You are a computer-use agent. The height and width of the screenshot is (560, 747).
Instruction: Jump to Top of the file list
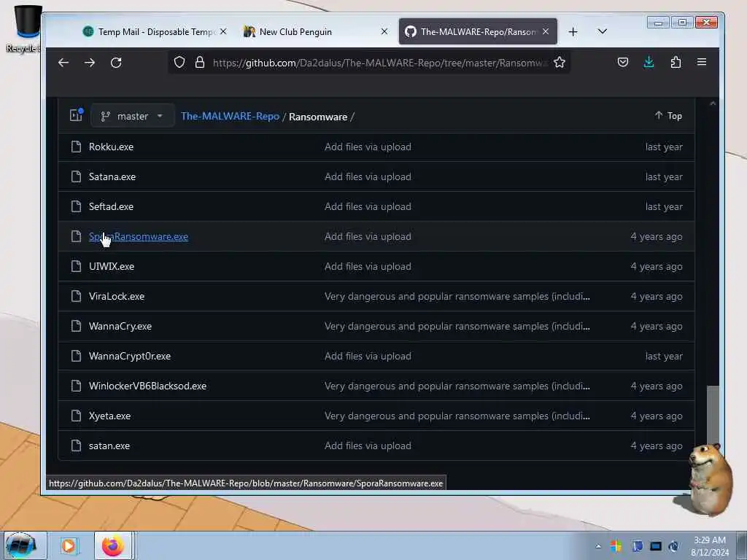click(x=668, y=116)
